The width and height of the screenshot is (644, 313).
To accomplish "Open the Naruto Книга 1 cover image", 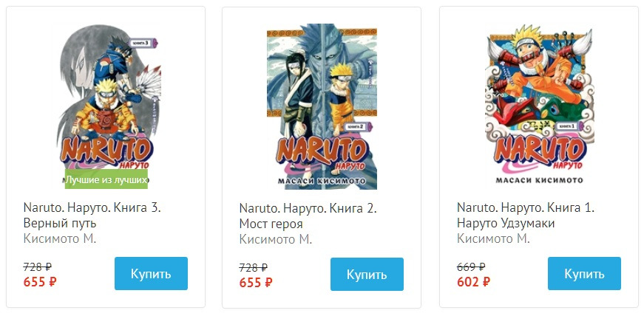I will click(539, 96).
